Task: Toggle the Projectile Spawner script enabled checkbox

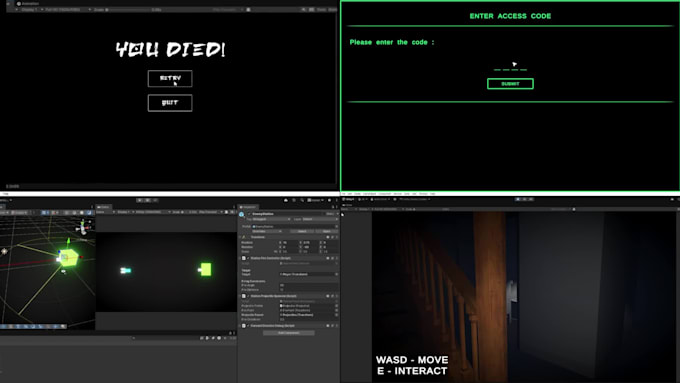Action: tap(248, 296)
